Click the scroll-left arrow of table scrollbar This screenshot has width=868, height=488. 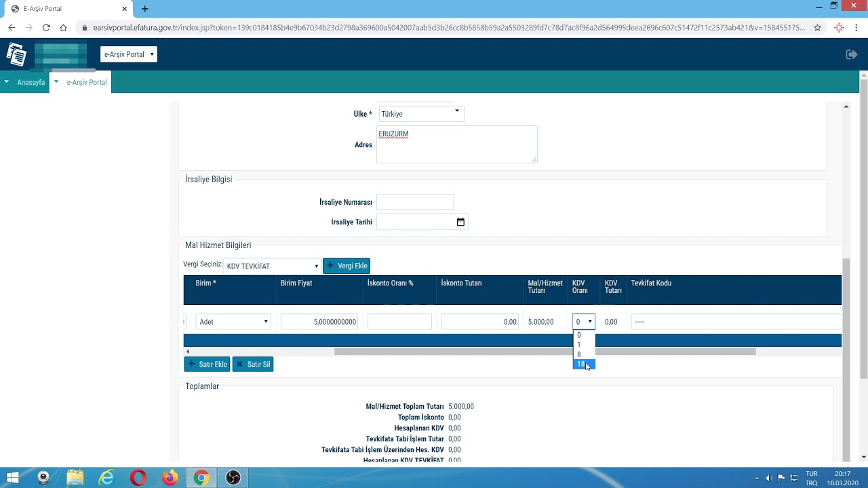(x=188, y=352)
